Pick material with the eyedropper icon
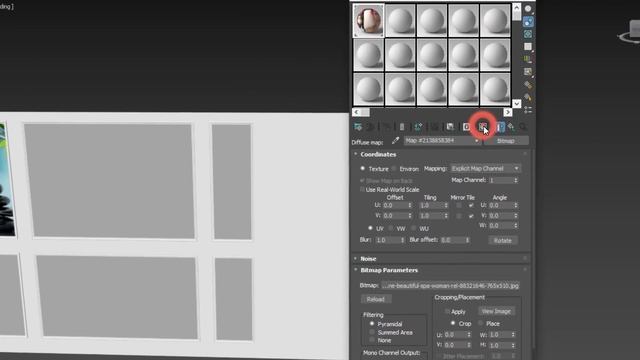 (395, 141)
